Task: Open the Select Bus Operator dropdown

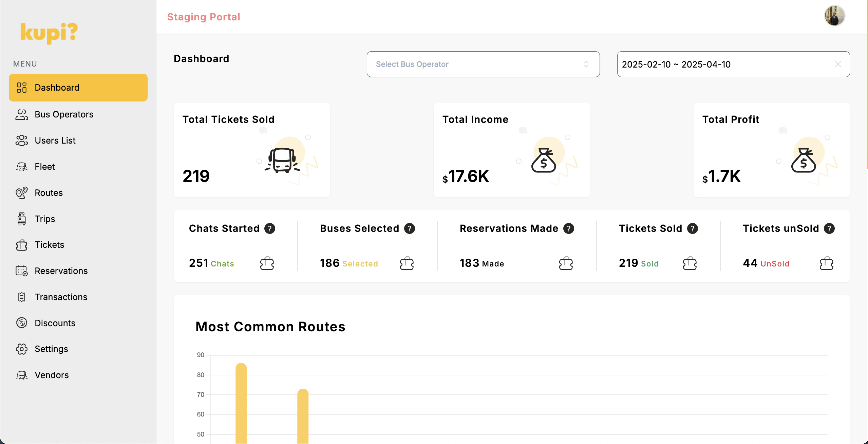Action: tap(475, 64)
